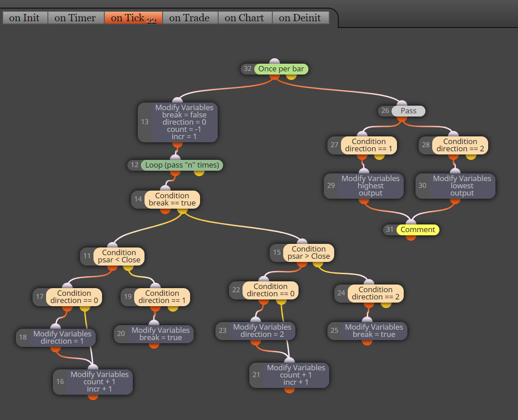Switch to the on Deinit tab

click(x=300, y=18)
